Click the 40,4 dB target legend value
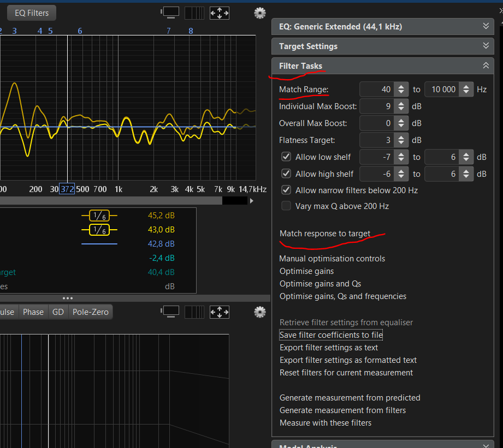This screenshot has width=503, height=448. (x=161, y=272)
